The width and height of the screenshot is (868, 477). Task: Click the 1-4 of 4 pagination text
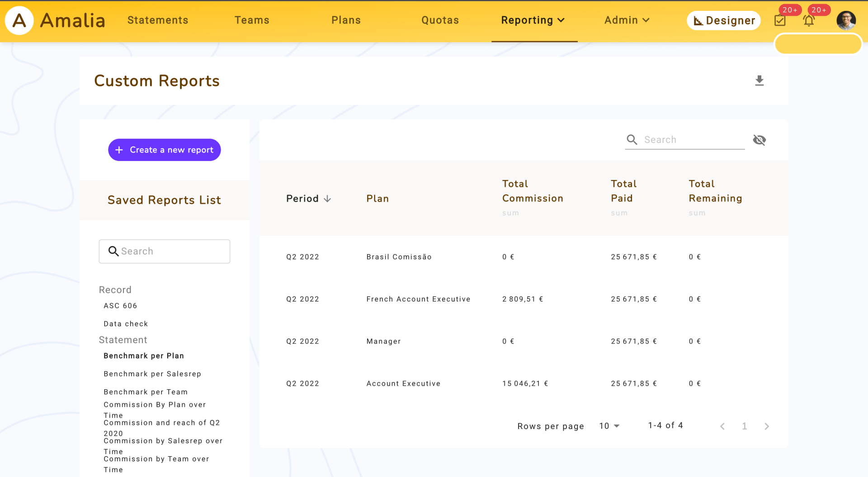665,425
